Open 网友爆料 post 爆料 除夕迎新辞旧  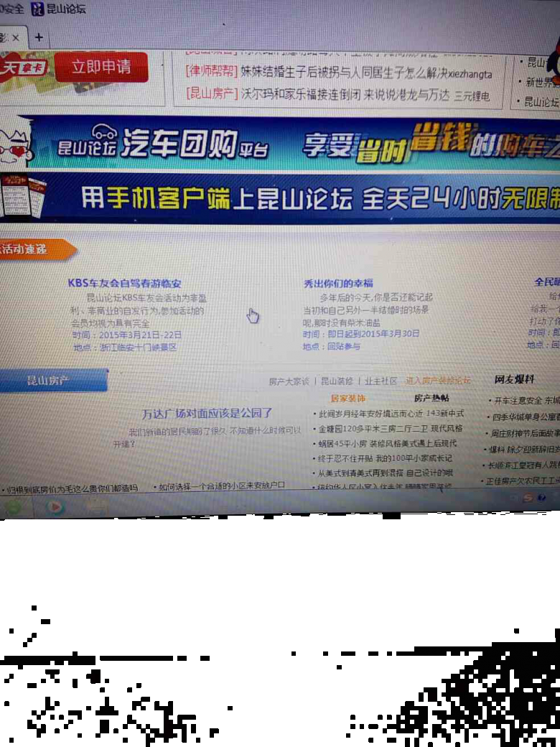(524, 449)
